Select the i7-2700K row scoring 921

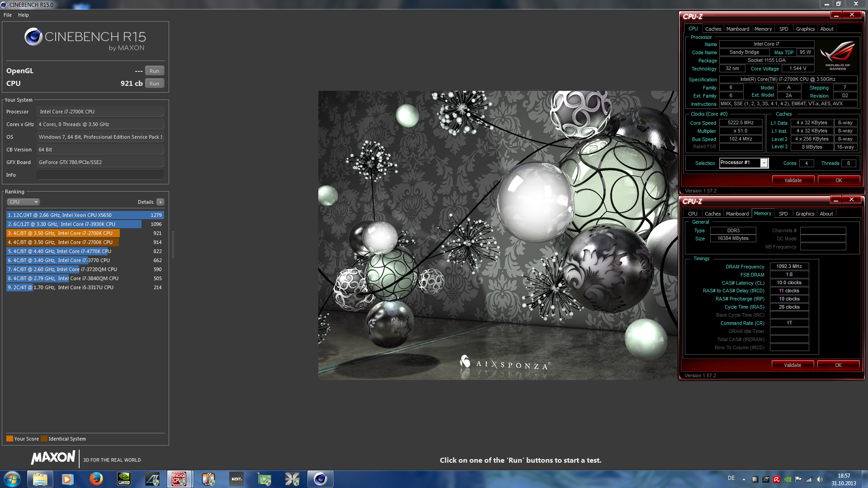[x=85, y=233]
